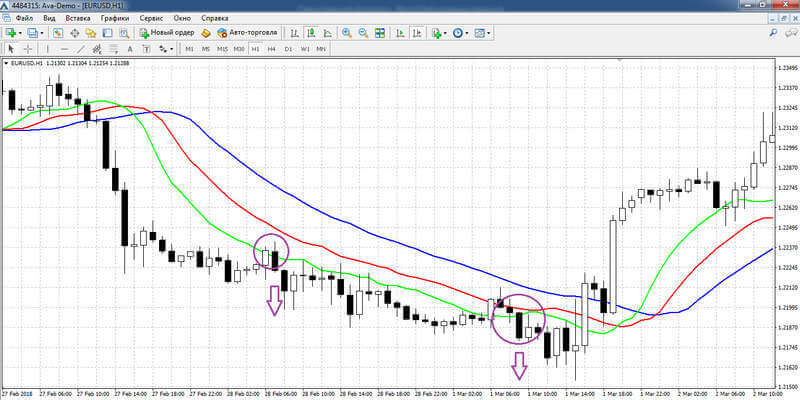Select the horizontal line tool
This screenshot has width=800, height=400.
click(x=64, y=49)
